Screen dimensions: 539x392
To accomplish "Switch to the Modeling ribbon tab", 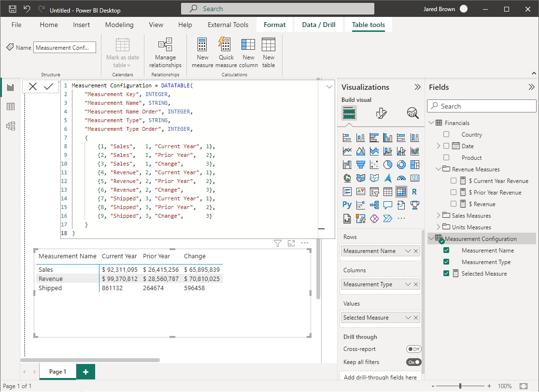I will coord(119,25).
